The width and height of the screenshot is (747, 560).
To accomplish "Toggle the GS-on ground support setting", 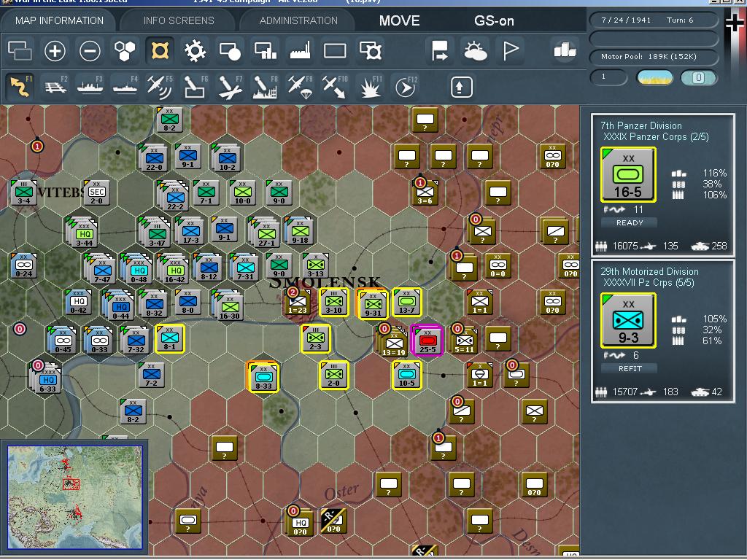I will [494, 20].
